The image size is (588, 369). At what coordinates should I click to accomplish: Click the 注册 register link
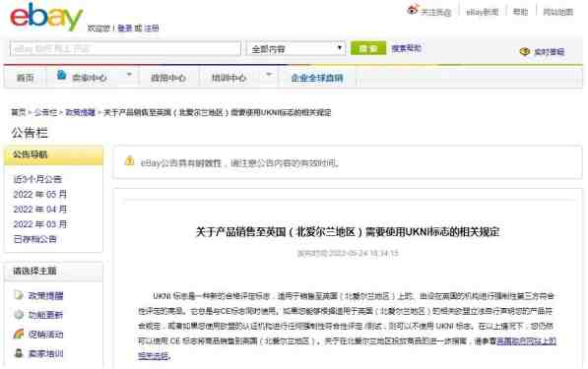coord(152,29)
